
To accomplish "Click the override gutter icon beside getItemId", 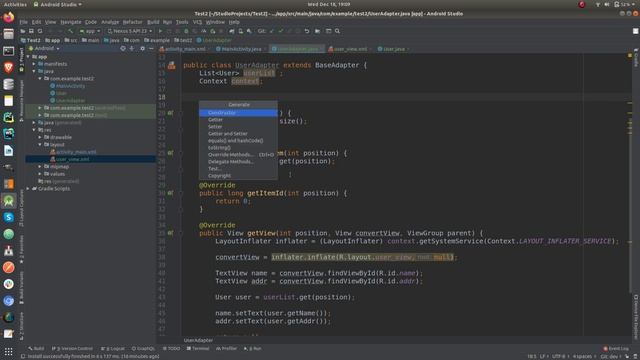I will pos(171,193).
